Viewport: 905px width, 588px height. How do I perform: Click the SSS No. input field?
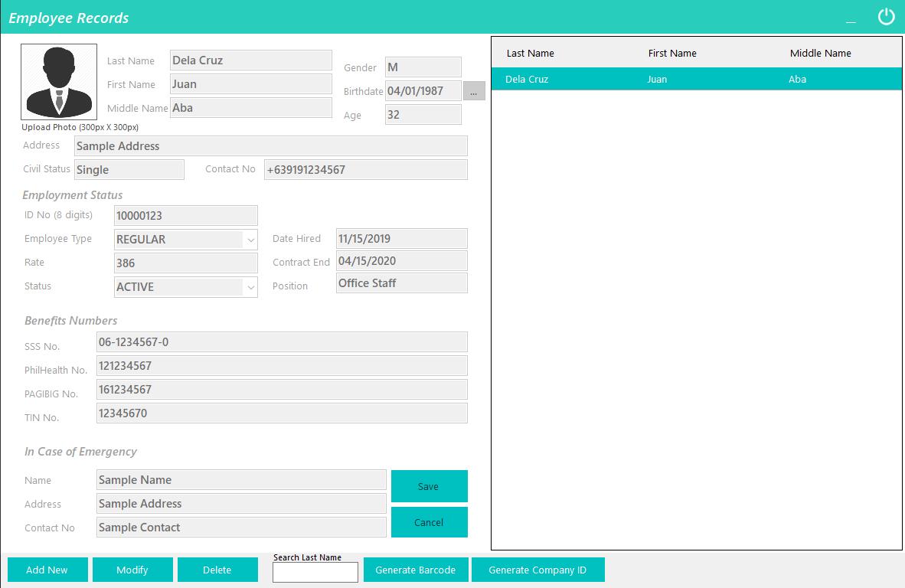(x=282, y=342)
